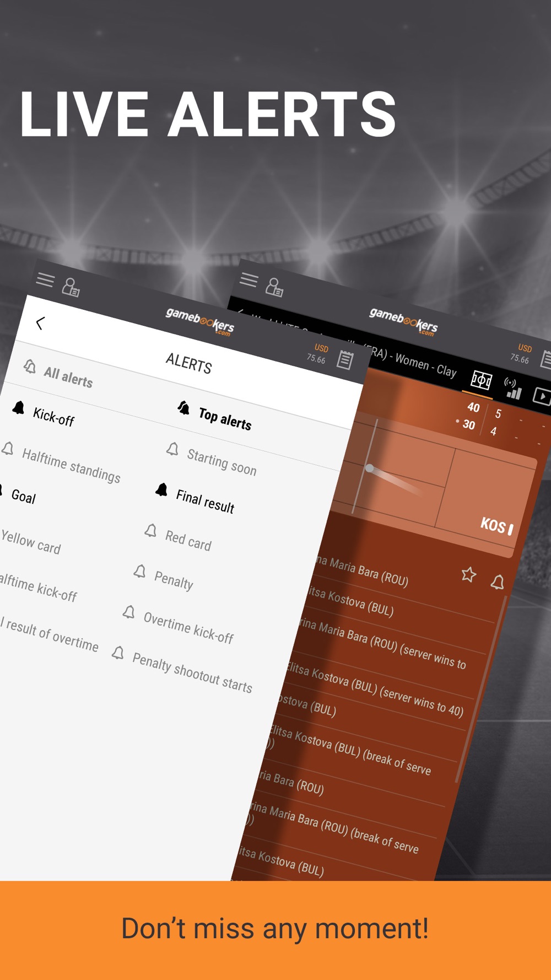Select Maria Bara (ROU) server wins to option

coord(382,644)
